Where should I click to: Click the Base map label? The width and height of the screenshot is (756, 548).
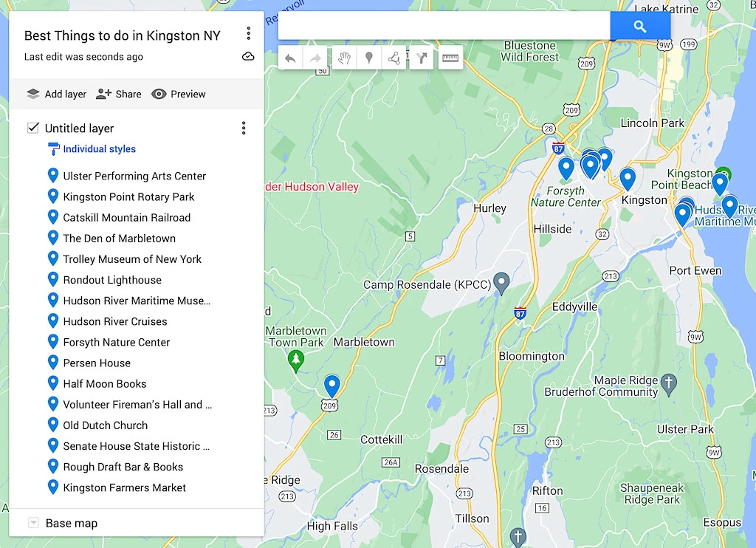click(x=72, y=524)
